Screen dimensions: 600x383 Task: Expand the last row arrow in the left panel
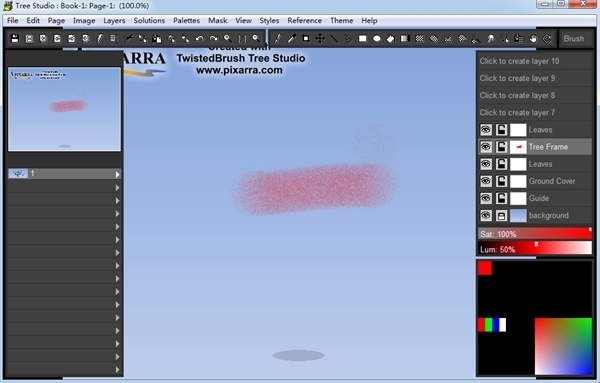click(117, 370)
